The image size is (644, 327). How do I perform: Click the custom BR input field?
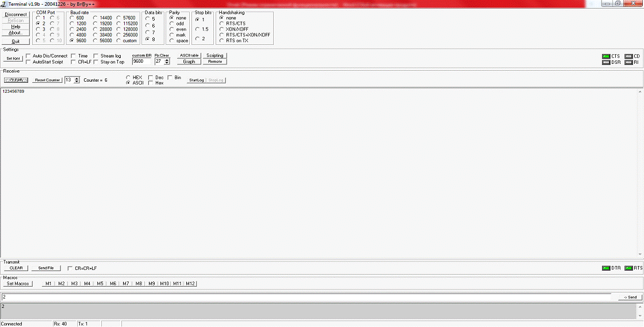tap(141, 61)
